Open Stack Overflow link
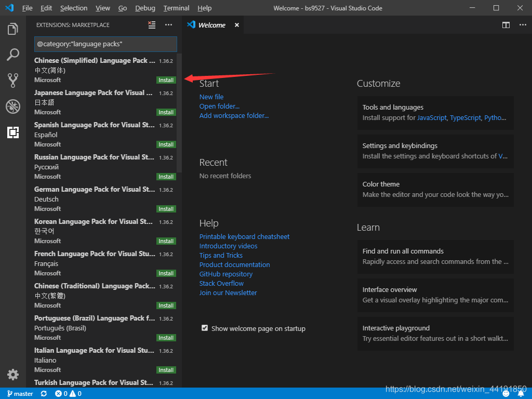 click(221, 283)
